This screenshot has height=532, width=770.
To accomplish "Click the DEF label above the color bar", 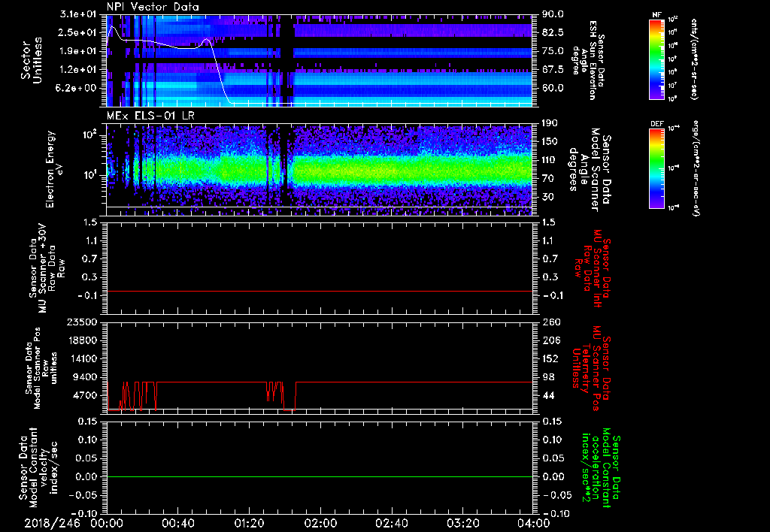I will 657,124.
